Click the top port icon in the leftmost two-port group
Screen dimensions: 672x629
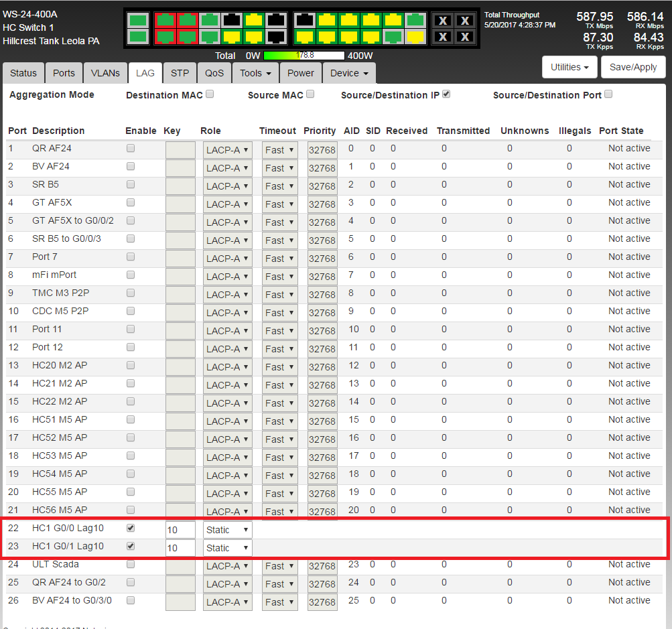pos(137,21)
